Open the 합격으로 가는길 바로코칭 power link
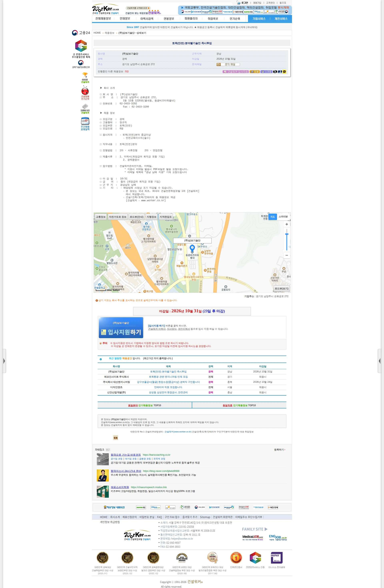384x588 pixels. point(126,455)
